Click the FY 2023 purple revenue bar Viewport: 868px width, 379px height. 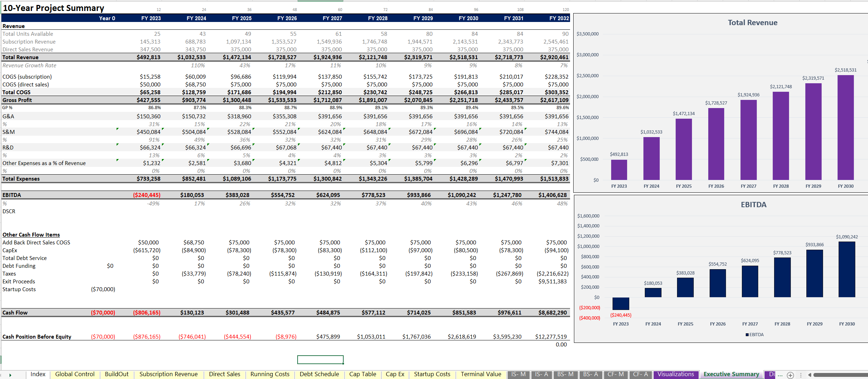pos(619,170)
